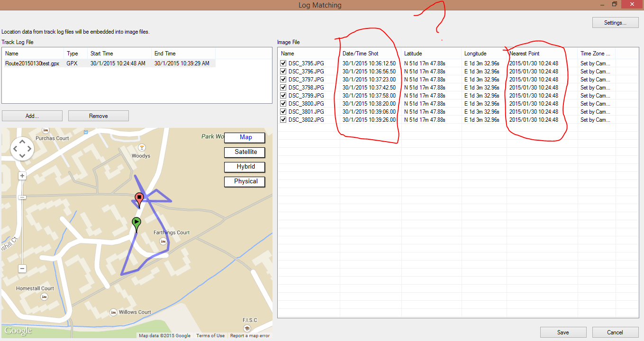The image size is (644, 341).
Task: Open the Settings dialog
Action: click(615, 23)
